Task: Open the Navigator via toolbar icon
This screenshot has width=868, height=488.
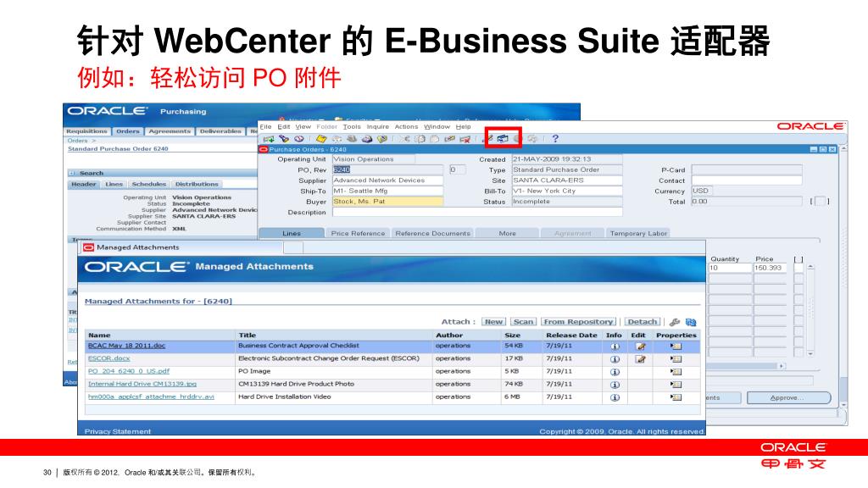Action: click(299, 139)
